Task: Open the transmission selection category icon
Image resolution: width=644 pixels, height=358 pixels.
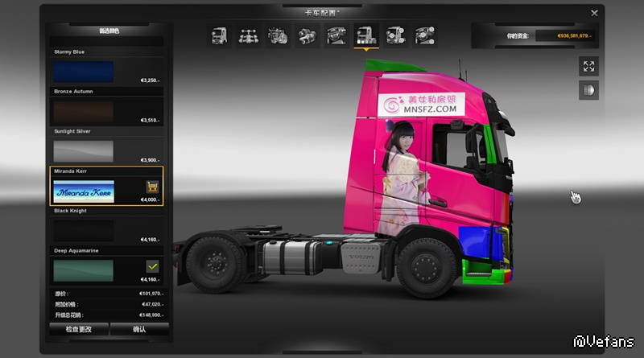Action: [308, 35]
